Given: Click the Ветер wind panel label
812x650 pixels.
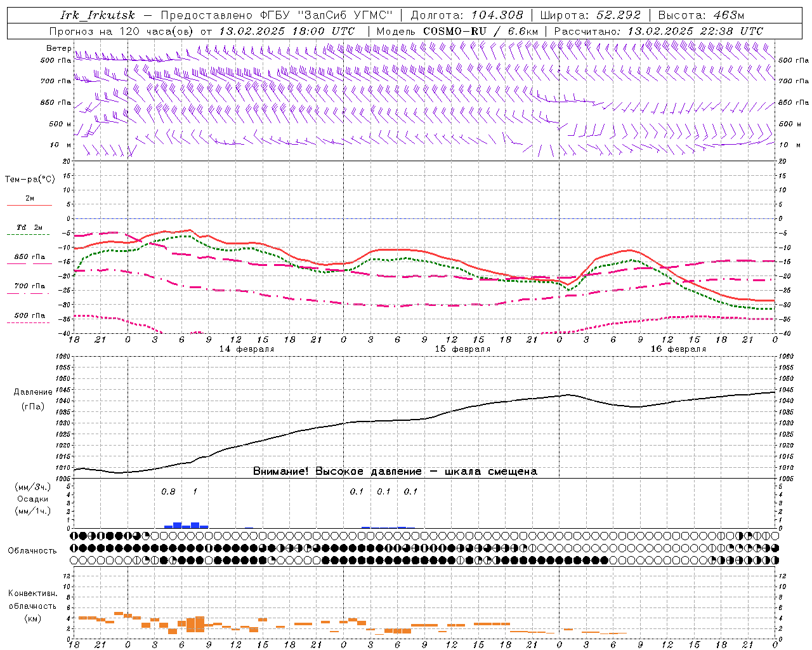Looking at the screenshot, I should (x=58, y=48).
